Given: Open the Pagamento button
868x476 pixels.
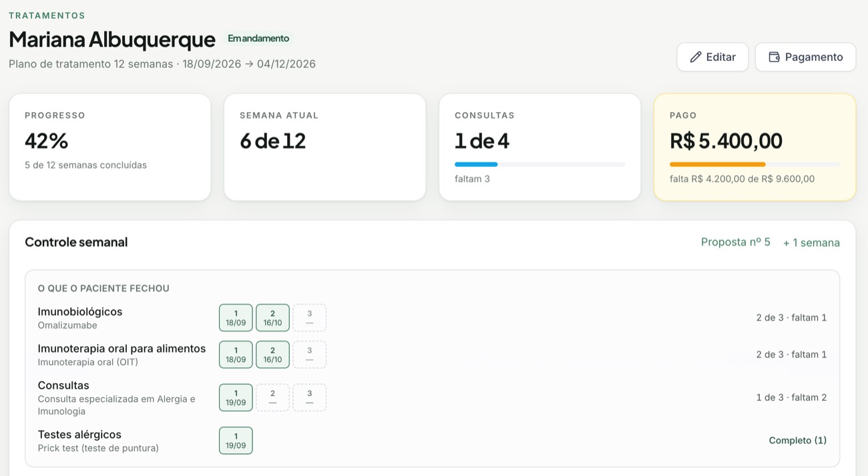Looking at the screenshot, I should [805, 57].
